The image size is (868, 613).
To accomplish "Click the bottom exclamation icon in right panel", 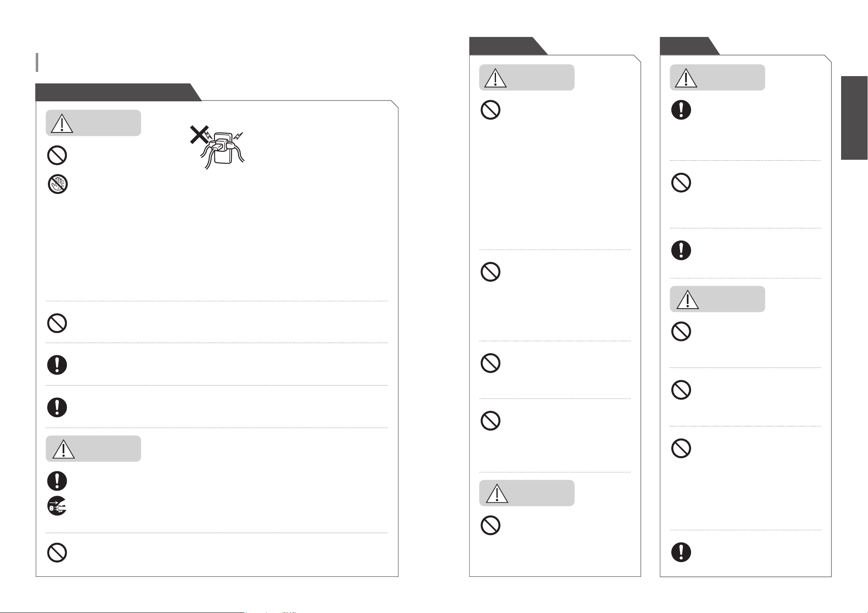I will [x=681, y=552].
